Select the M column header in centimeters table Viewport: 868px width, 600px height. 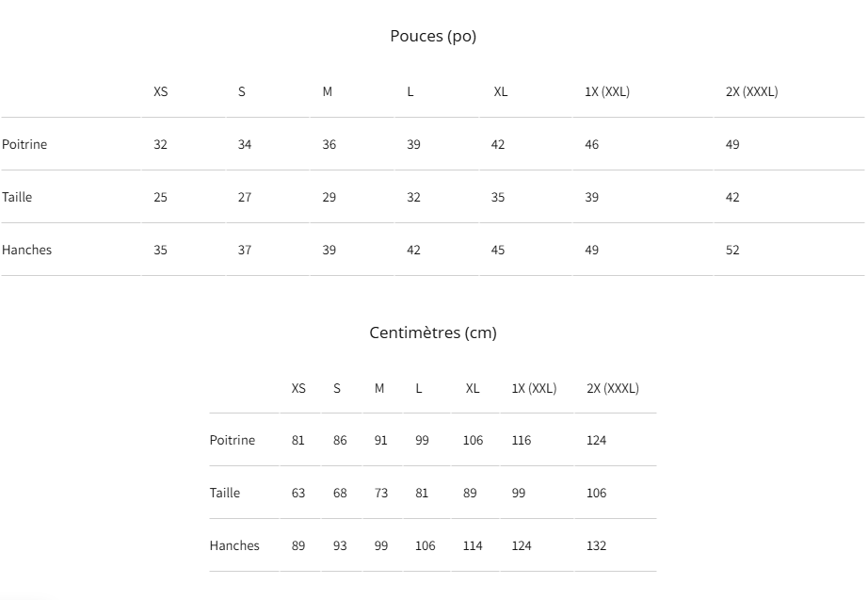(x=379, y=389)
